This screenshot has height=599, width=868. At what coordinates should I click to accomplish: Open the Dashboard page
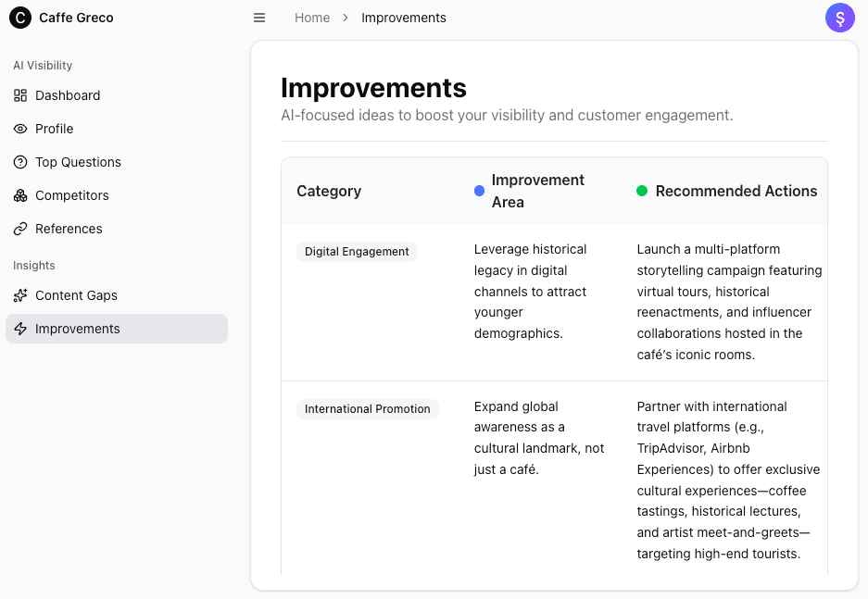(x=68, y=95)
